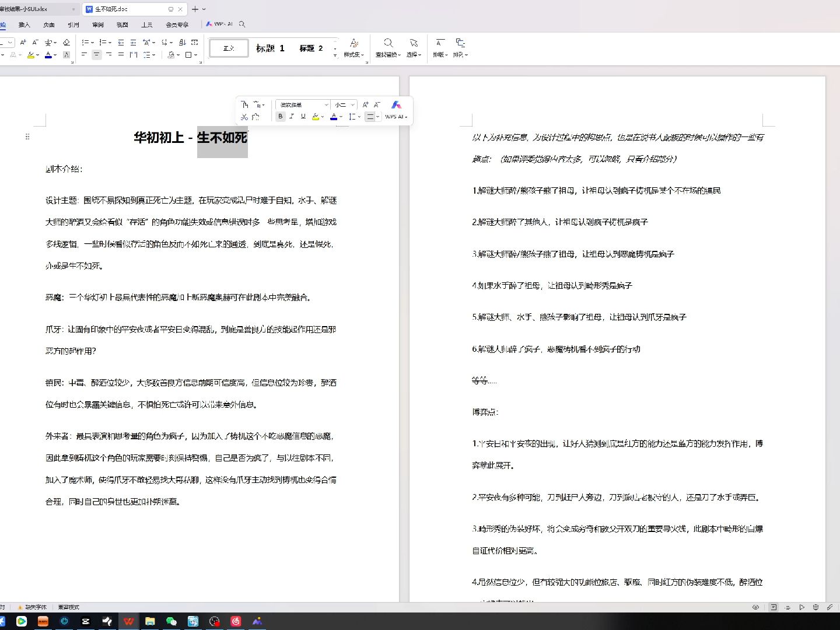Open the File Explorer folder in the taskbar
The height and width of the screenshot is (630, 840).
pos(150,621)
